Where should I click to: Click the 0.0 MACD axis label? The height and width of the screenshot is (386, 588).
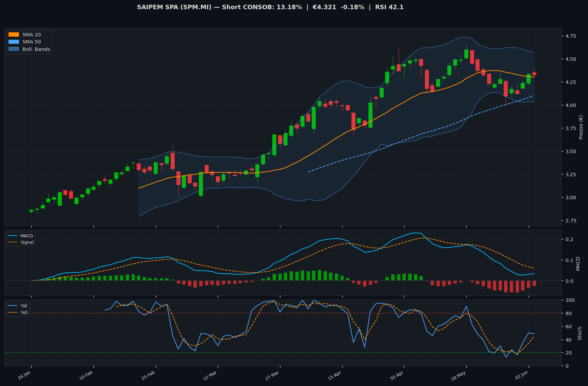click(569, 281)
